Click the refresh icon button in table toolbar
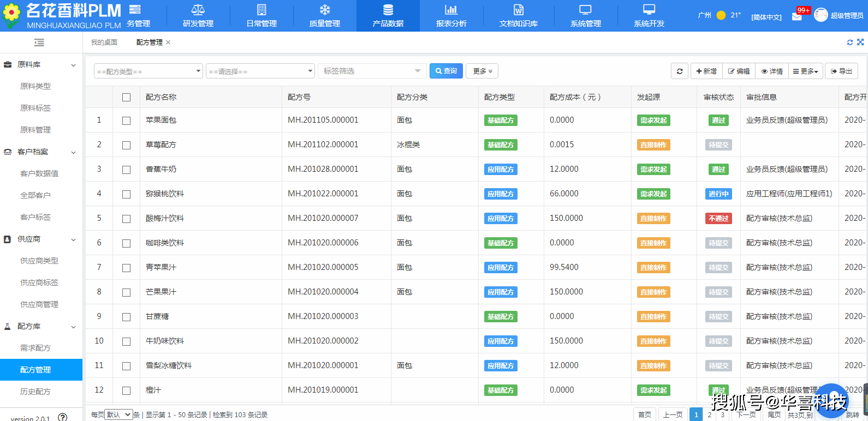Screen dimensions: 868x421 click(x=680, y=71)
